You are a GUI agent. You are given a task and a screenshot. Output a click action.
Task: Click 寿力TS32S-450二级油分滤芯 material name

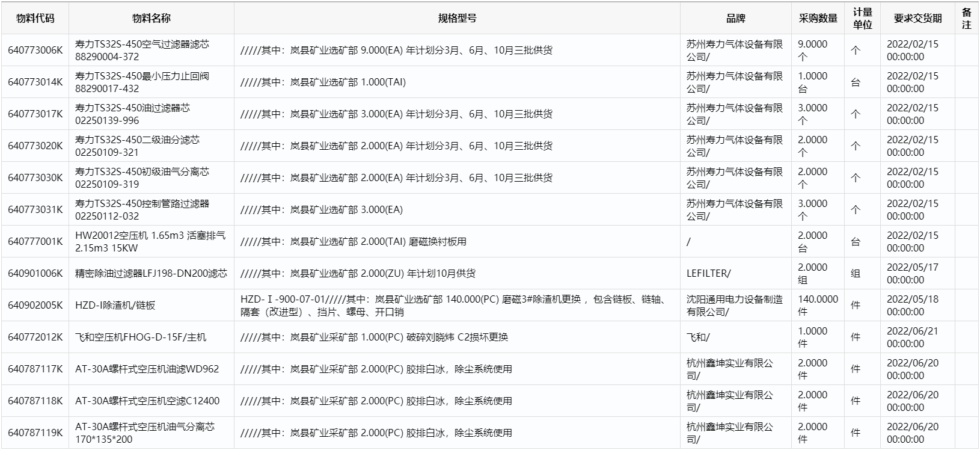pyautogui.click(x=137, y=146)
